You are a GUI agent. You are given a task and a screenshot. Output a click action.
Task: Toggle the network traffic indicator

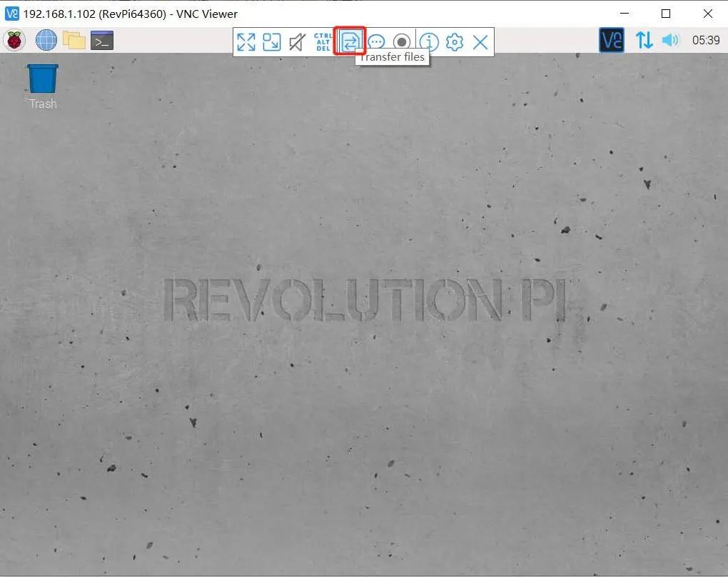(x=644, y=40)
